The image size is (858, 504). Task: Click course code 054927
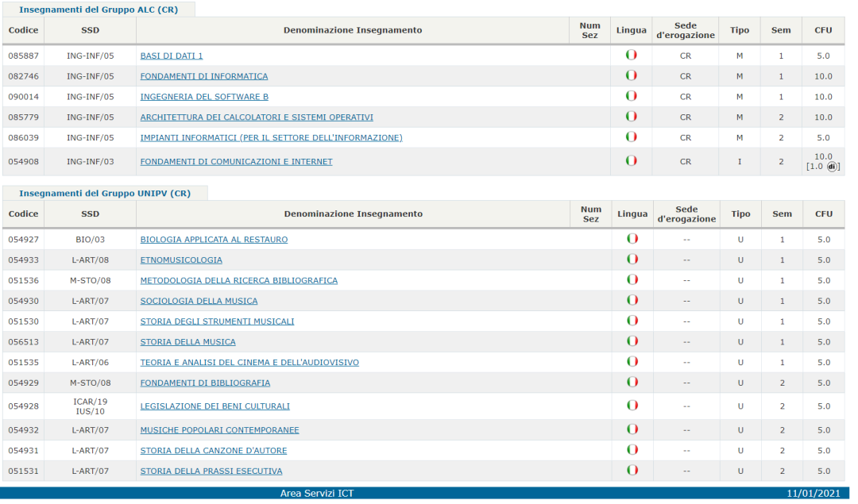24,240
